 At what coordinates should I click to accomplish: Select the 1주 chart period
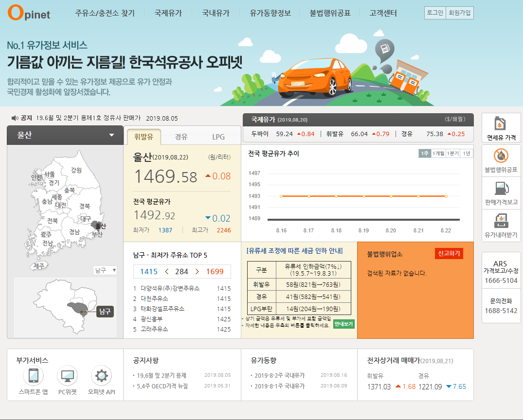(425, 153)
